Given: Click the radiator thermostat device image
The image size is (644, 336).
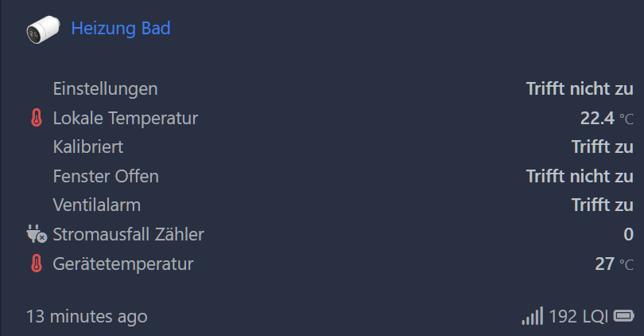Looking at the screenshot, I should click(x=43, y=29).
